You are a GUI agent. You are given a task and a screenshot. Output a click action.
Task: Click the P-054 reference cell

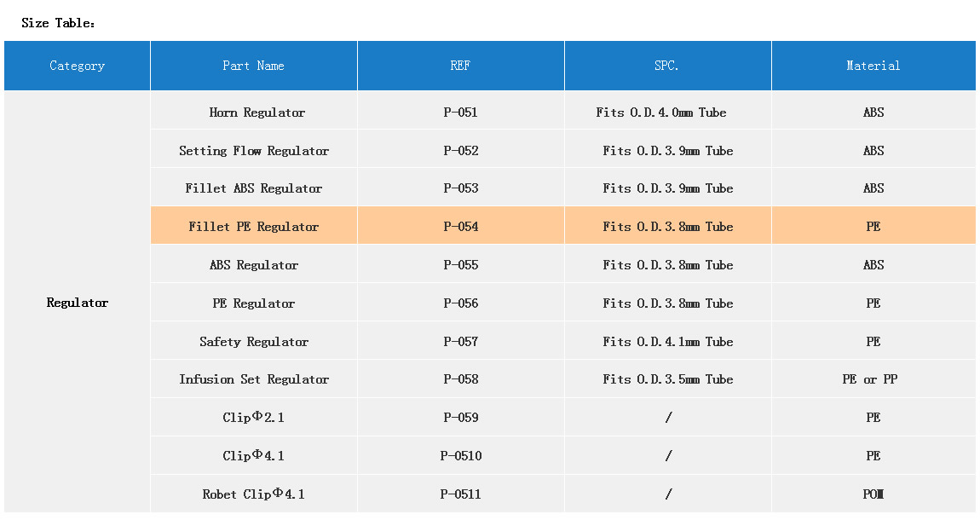coord(461,227)
